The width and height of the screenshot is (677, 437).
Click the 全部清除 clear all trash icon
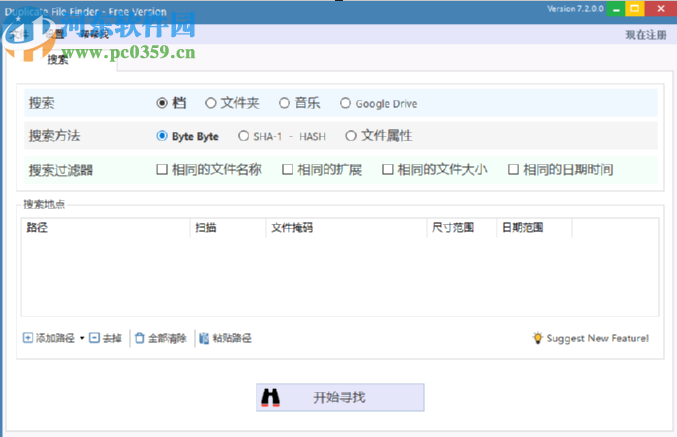(x=139, y=338)
